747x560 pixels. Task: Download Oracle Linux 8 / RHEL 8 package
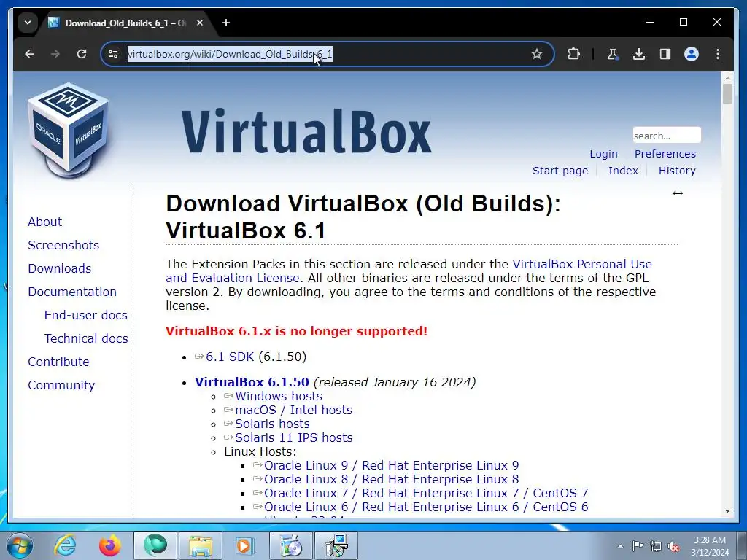pyautogui.click(x=391, y=479)
